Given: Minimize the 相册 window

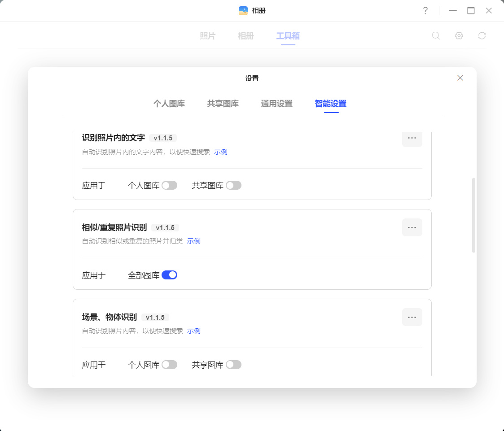Looking at the screenshot, I should 453,11.
